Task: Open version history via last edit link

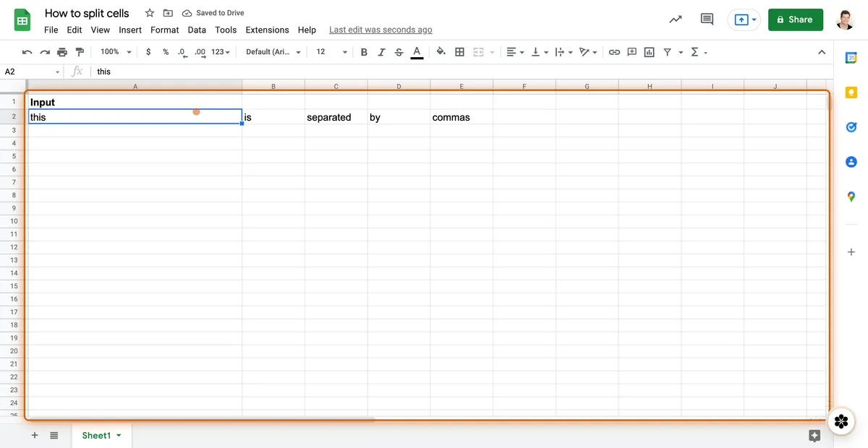Action: 380,30
